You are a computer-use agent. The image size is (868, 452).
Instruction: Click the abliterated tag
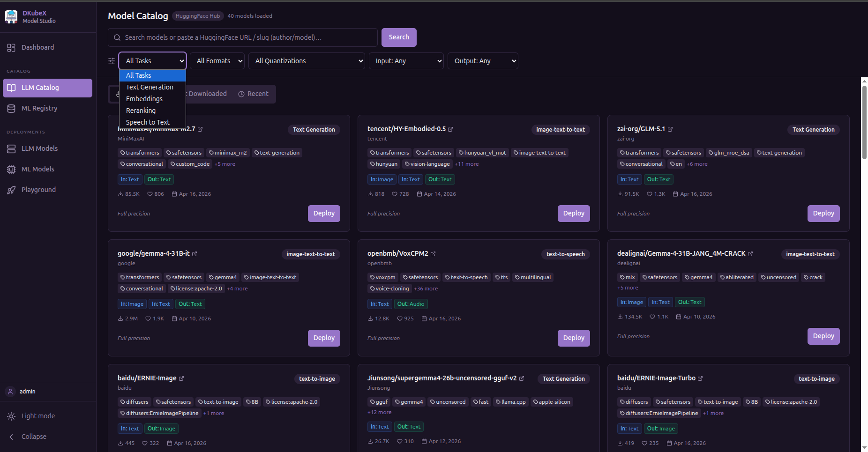pyautogui.click(x=737, y=277)
